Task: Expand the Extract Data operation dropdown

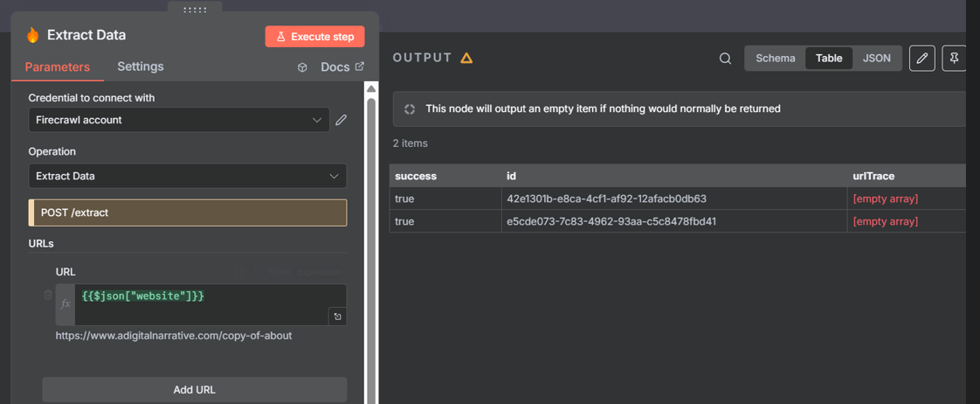Action: 187,176
